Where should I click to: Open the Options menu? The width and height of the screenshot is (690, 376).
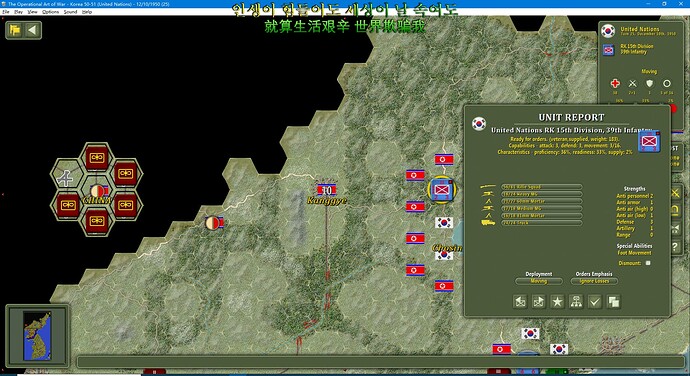click(50, 12)
